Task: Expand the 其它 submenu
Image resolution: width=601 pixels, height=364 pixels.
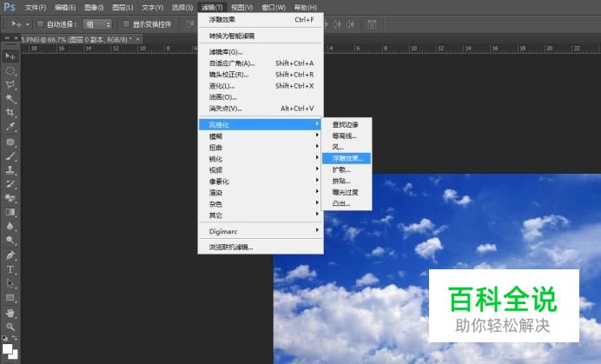Action: (x=261, y=215)
